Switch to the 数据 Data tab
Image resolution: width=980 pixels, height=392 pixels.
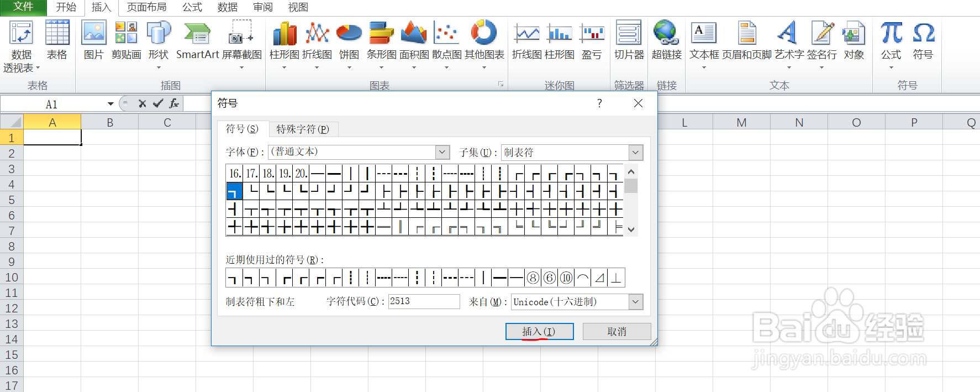point(228,7)
